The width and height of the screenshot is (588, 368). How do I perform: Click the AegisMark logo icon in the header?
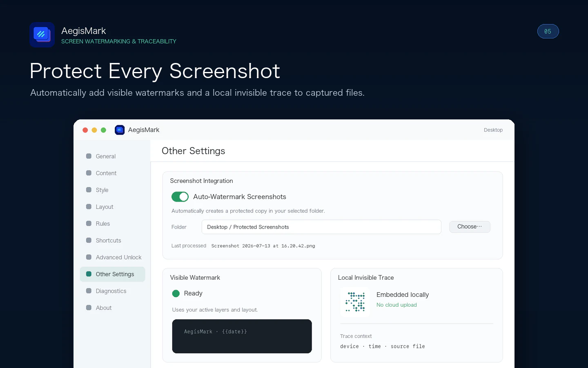pyautogui.click(x=42, y=35)
